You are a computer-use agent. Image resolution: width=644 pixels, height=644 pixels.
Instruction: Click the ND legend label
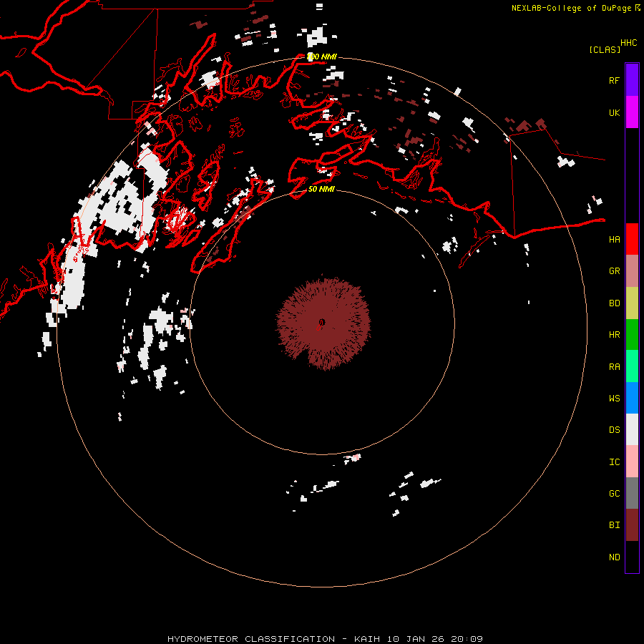(x=614, y=557)
